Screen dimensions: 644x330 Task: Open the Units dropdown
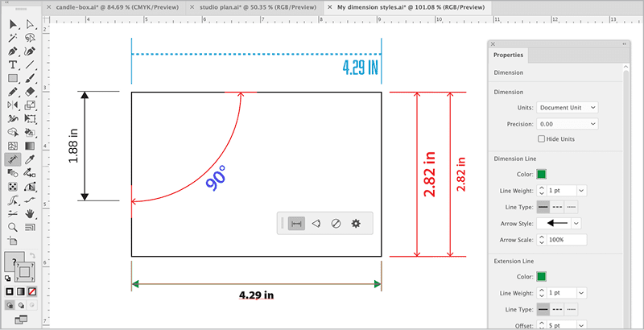pos(567,107)
